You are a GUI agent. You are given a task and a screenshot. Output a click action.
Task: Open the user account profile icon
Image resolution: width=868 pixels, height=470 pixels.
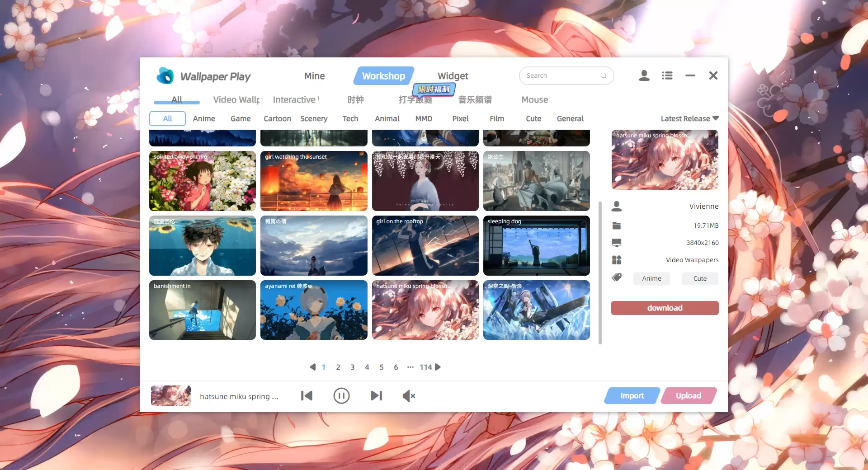pos(644,75)
